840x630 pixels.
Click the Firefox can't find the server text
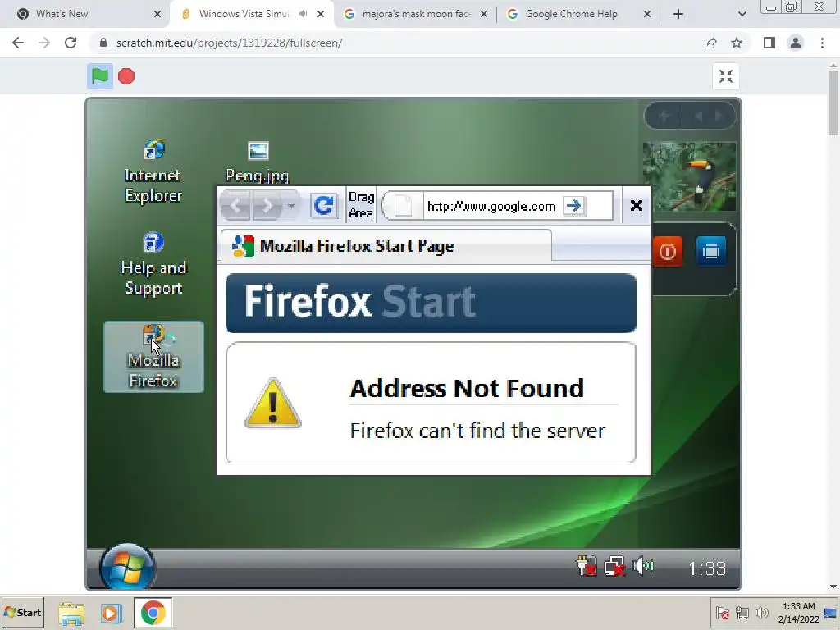[477, 431]
